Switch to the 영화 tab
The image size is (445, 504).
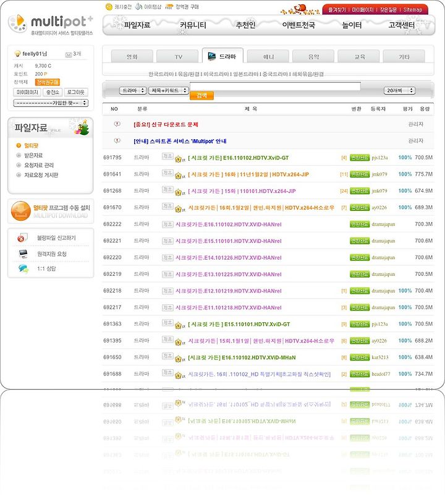pos(132,56)
